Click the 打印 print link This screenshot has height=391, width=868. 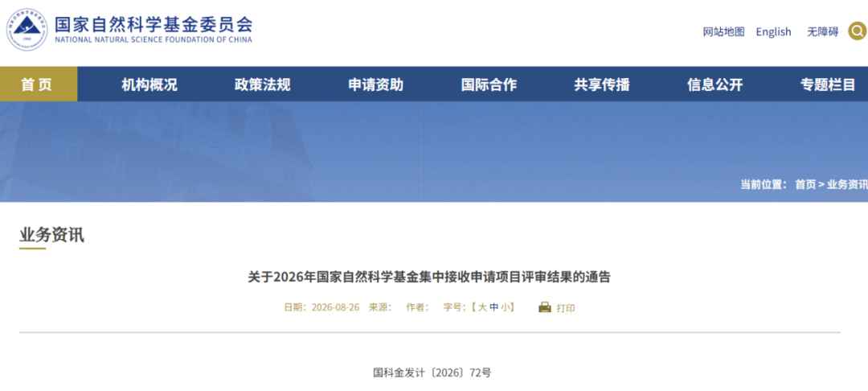point(566,308)
